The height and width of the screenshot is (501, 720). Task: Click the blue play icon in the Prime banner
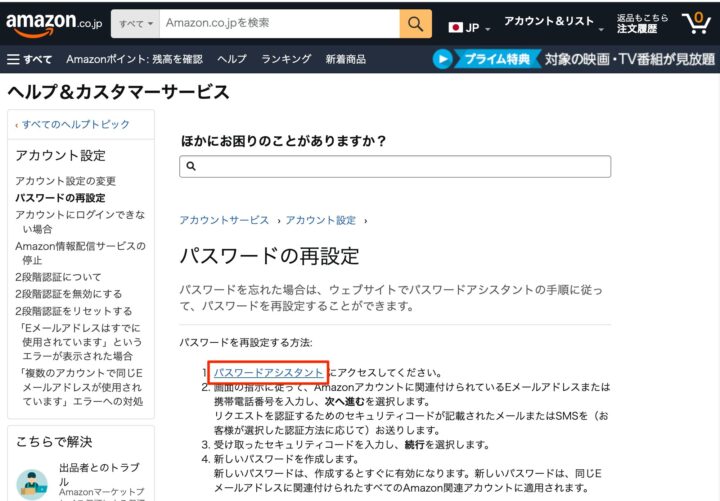(443, 59)
